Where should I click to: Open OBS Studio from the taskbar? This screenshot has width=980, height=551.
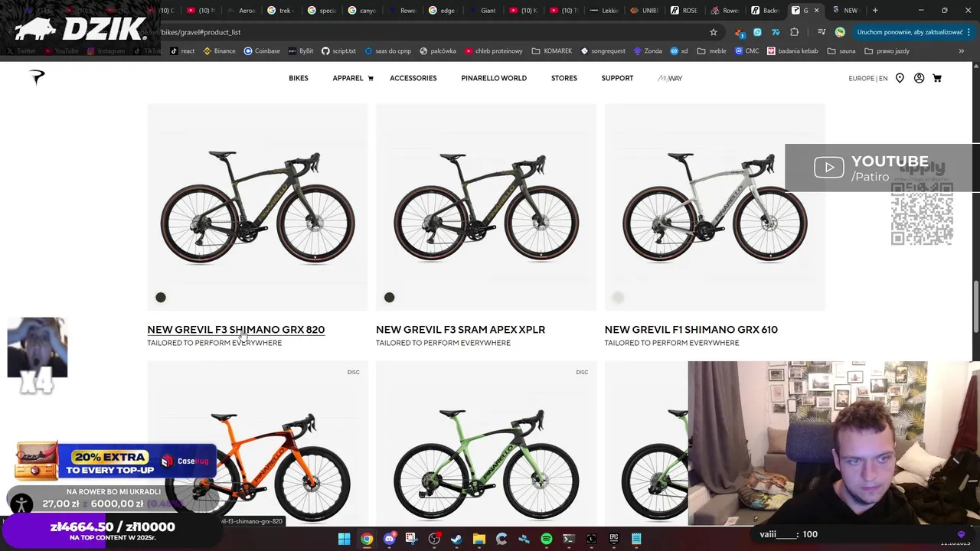click(434, 539)
